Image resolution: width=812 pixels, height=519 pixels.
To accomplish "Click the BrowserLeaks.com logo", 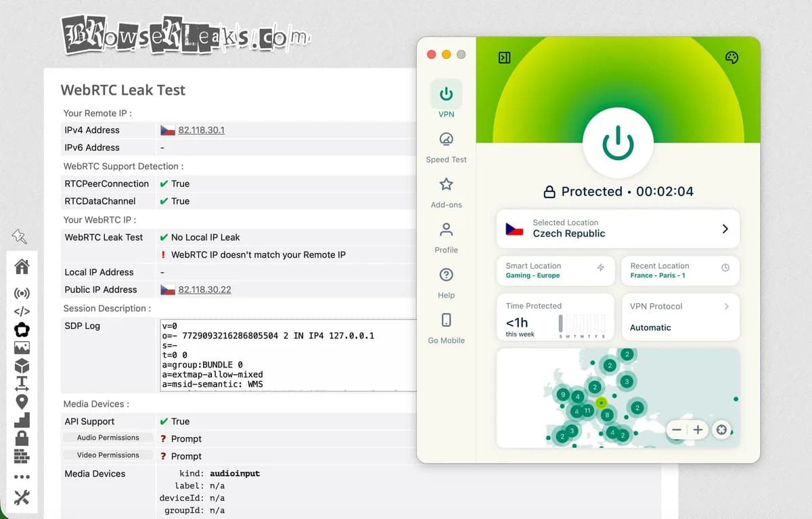I will tap(185, 35).
